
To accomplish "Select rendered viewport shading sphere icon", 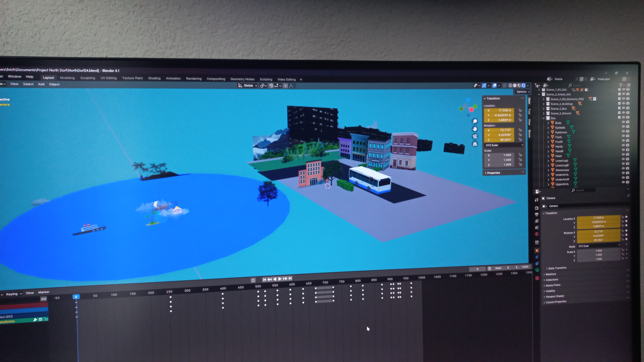I will (523, 85).
